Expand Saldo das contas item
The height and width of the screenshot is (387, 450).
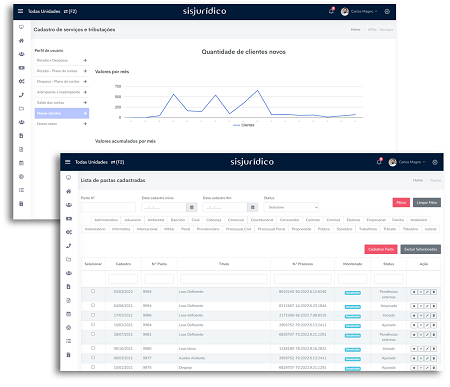(x=62, y=103)
